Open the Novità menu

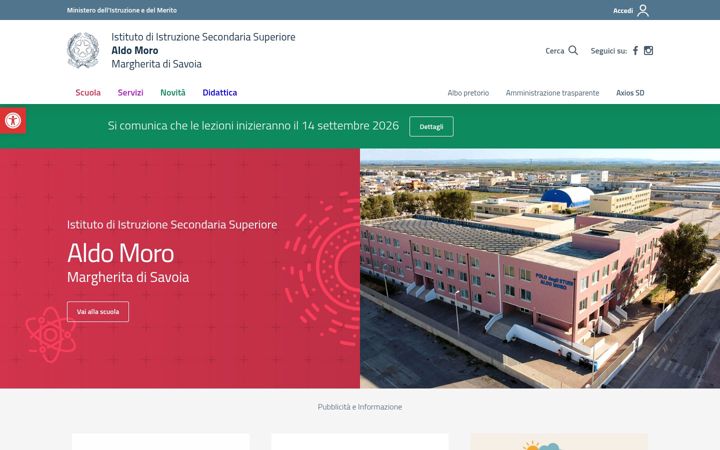(x=173, y=92)
